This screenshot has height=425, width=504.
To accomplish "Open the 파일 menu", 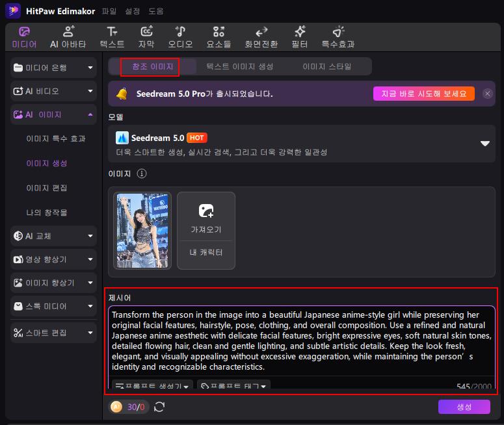I will [109, 11].
